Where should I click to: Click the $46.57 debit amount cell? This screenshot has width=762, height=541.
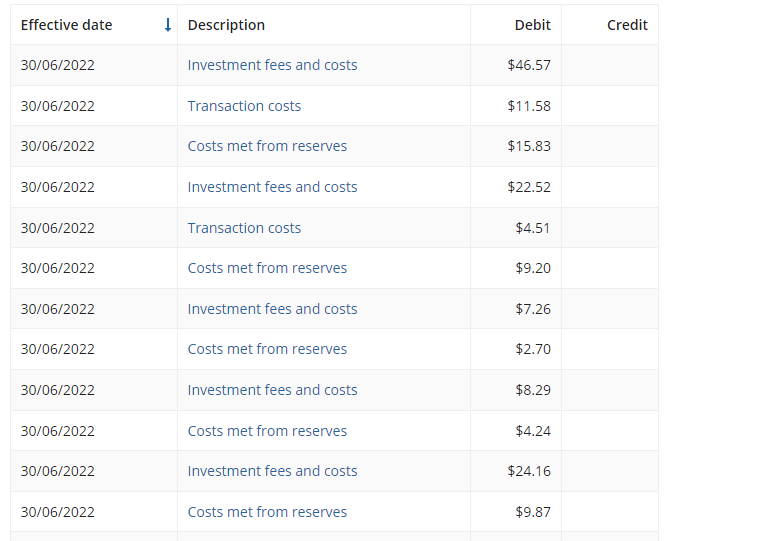[528, 65]
